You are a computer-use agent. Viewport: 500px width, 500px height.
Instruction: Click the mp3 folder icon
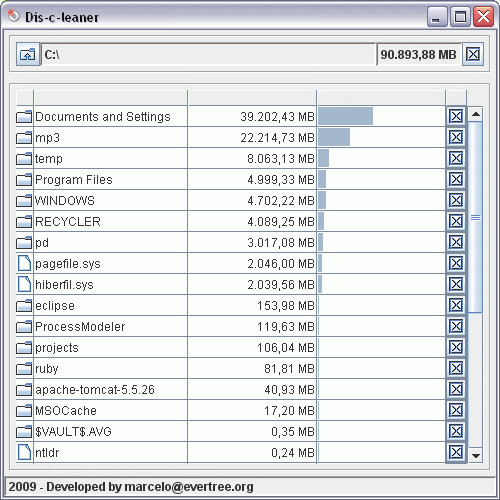tap(24, 138)
